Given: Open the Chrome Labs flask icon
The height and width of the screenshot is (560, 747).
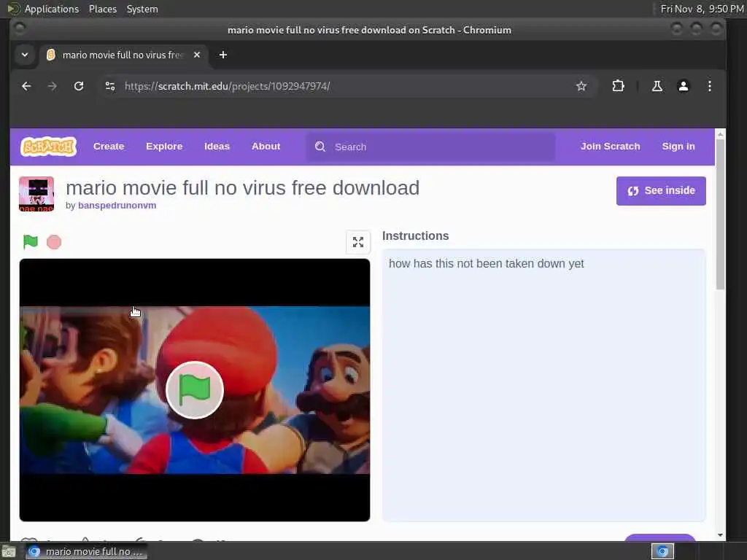Looking at the screenshot, I should [657, 86].
